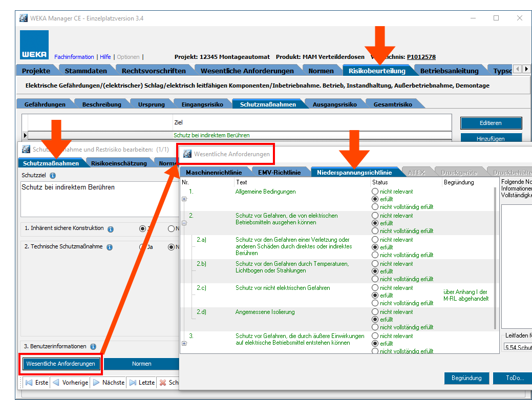Click the info icon next to Schutzziel
This screenshot has width=532, height=400.
pyautogui.click(x=53, y=176)
